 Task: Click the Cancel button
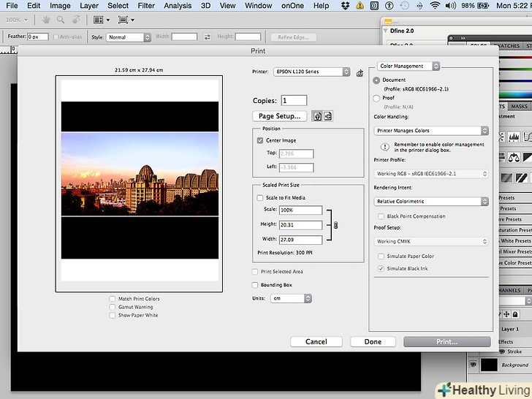[316, 341]
